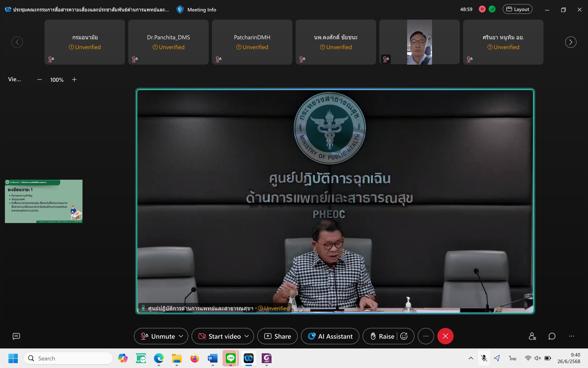588x368 pixels.
Task: Click the location arrow tray icon
Action: coord(497,358)
